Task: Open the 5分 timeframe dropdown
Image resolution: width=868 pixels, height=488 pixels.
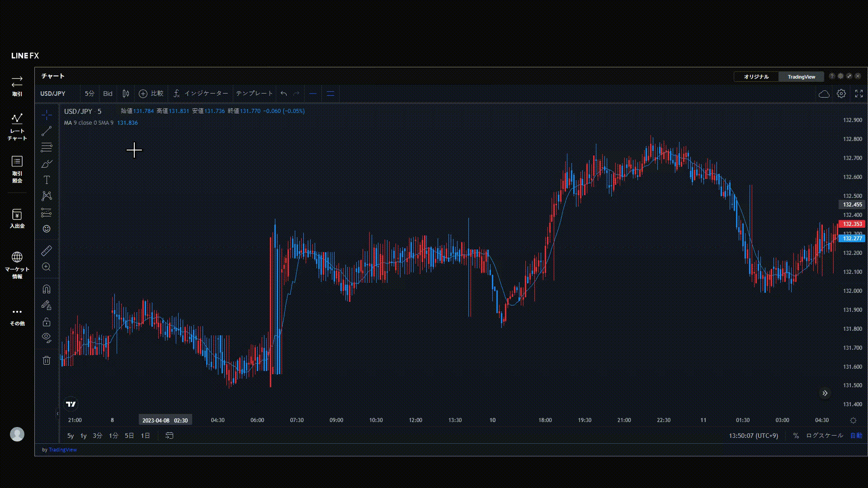Action: point(90,94)
